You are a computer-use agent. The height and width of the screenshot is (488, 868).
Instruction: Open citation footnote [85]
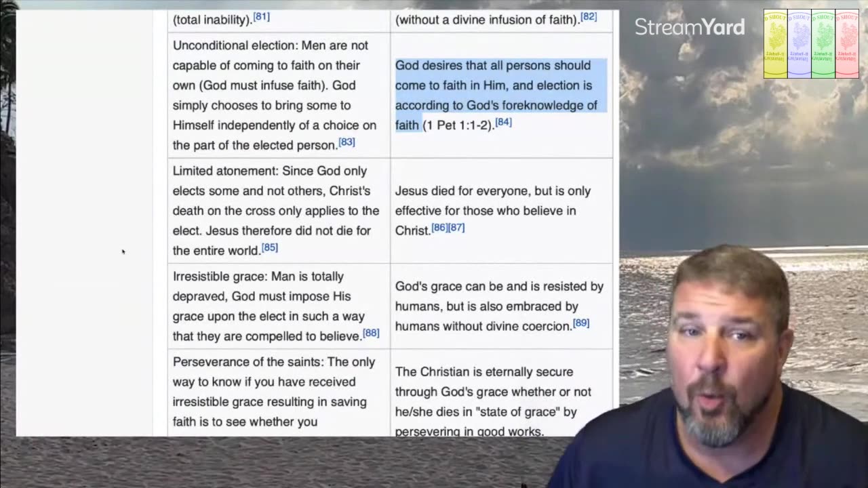click(x=270, y=248)
